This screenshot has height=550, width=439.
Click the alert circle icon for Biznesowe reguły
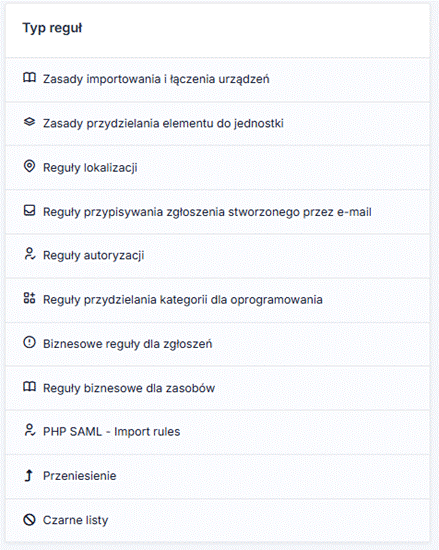[29, 342]
